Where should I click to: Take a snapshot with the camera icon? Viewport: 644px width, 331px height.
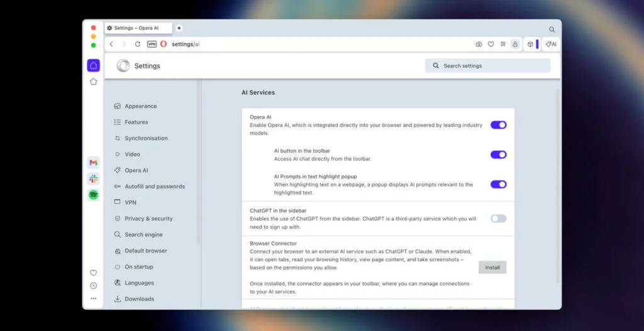(479, 45)
